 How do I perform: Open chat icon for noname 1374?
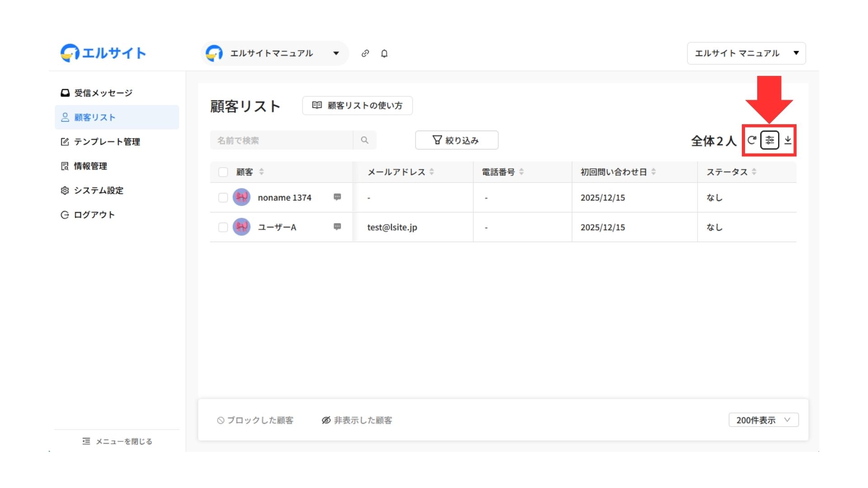click(x=337, y=197)
